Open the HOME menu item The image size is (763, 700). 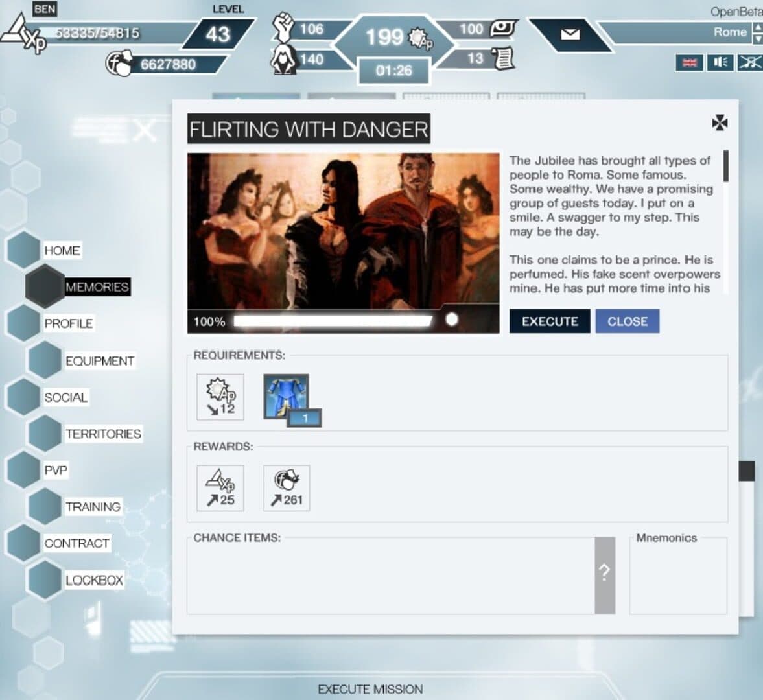(62, 251)
